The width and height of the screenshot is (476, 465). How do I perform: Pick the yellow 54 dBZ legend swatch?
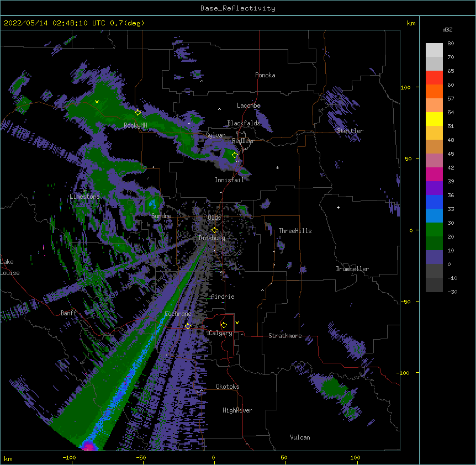(x=434, y=119)
